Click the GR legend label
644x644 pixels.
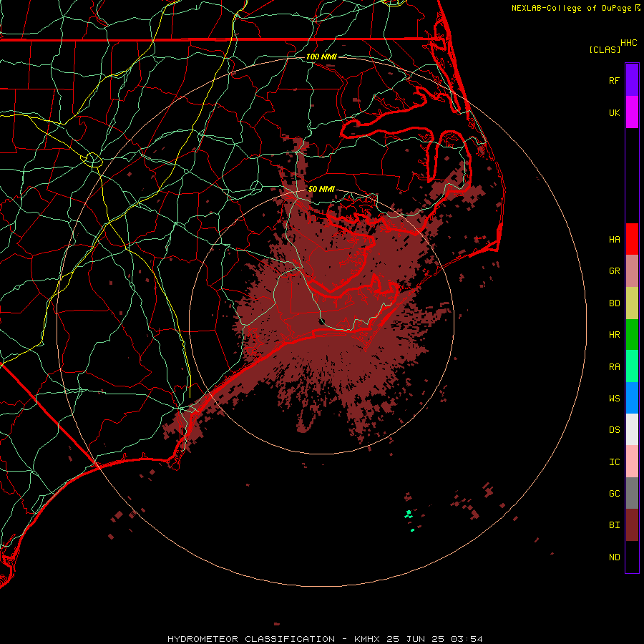pos(614,271)
